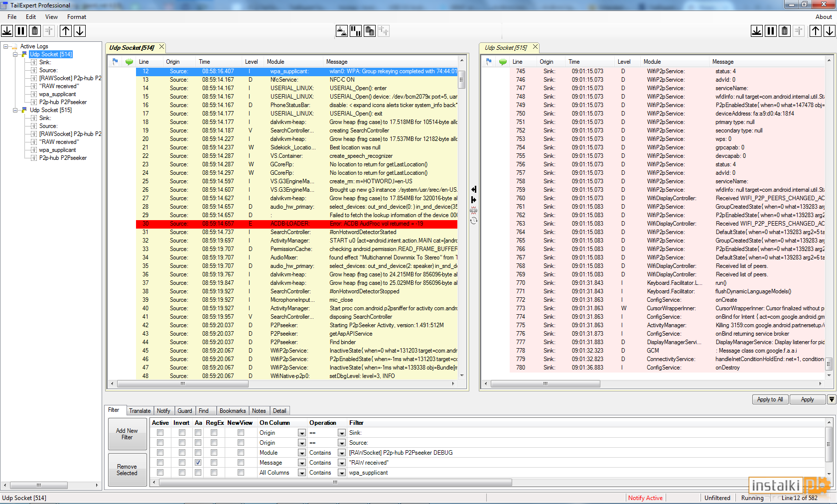
Task: Open the Operation dropdown for the Sink: filter
Action: tap(342, 433)
